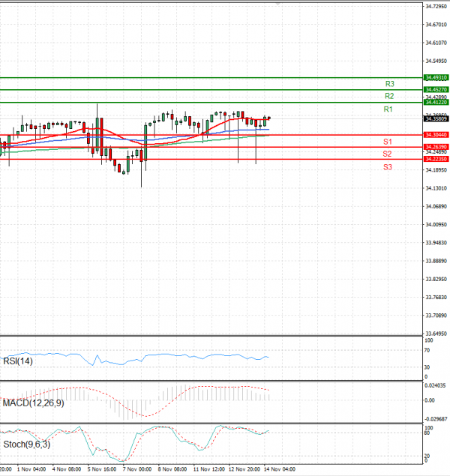Select the green 34.41220 price tag
Viewport: 450px width, 476px height.
pos(436,102)
